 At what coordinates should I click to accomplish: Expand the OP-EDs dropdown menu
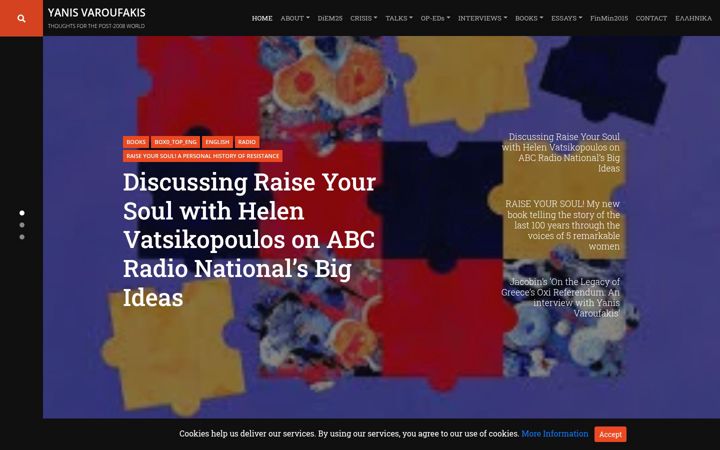435,18
